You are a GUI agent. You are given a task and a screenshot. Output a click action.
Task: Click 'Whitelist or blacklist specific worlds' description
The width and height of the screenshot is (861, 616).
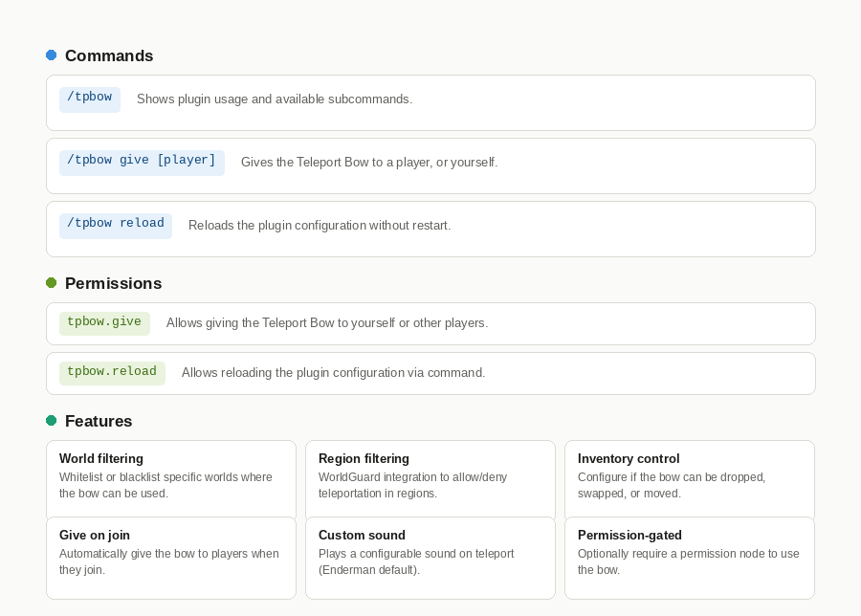point(166,485)
